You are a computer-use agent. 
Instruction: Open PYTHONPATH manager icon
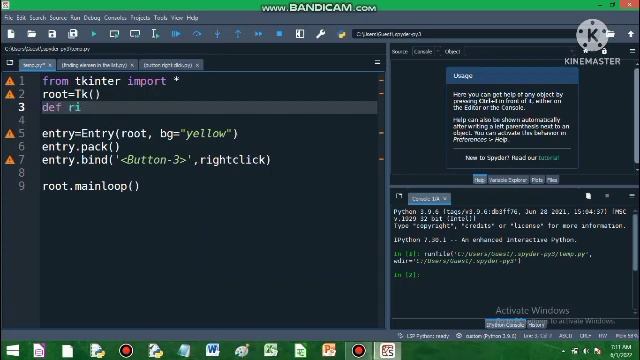click(x=342, y=34)
